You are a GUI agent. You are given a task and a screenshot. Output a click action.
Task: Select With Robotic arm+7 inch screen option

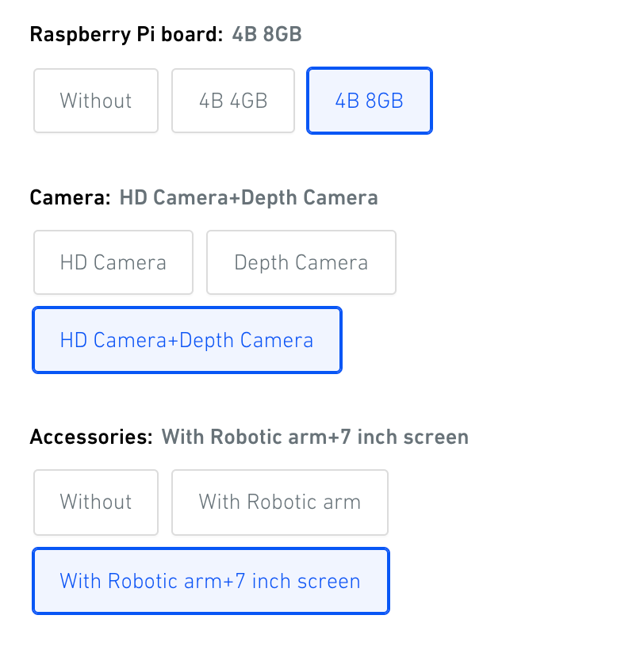[211, 581]
